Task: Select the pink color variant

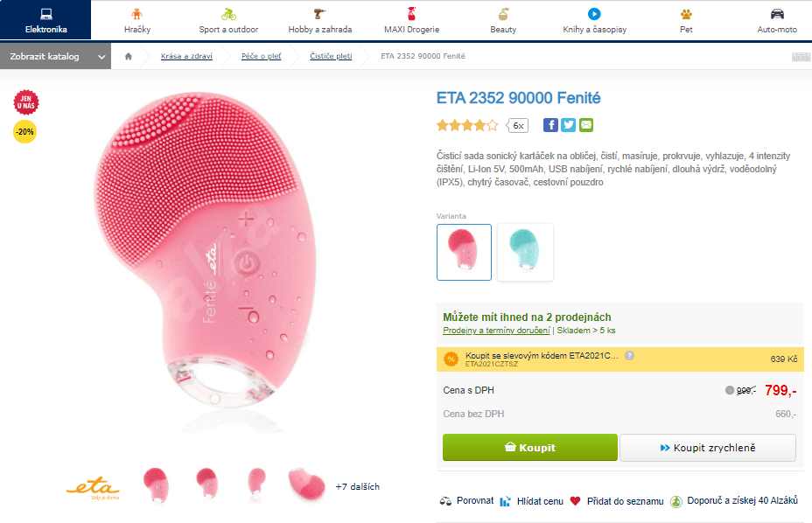Action: 464,252
